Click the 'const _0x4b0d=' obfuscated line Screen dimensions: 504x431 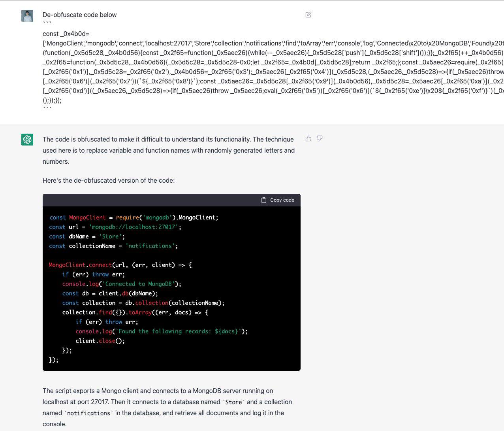click(x=66, y=34)
